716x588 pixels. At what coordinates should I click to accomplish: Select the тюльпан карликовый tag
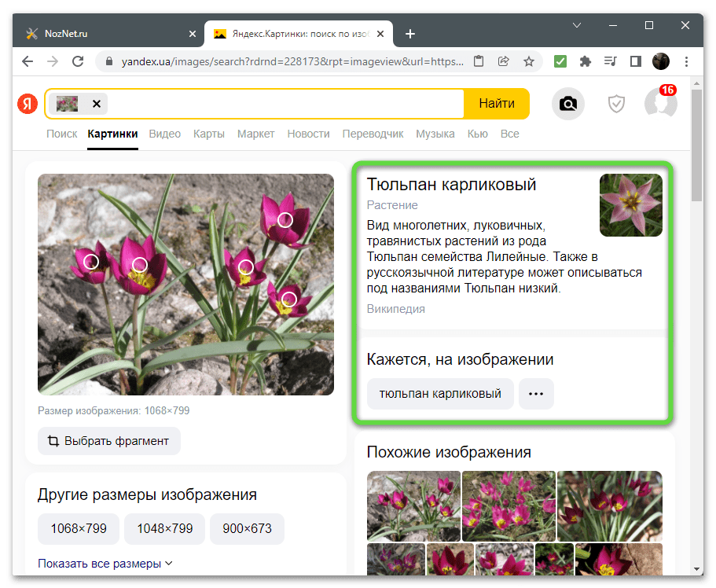click(440, 393)
